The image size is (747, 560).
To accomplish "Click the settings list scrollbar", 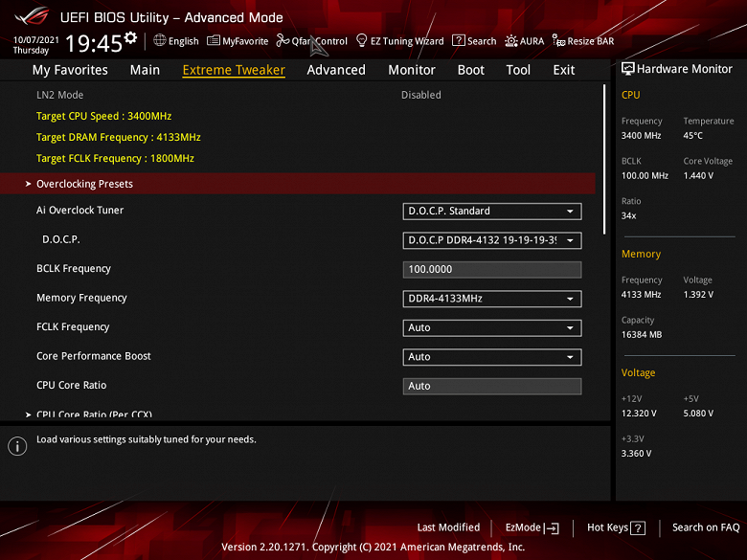I will click(x=604, y=160).
